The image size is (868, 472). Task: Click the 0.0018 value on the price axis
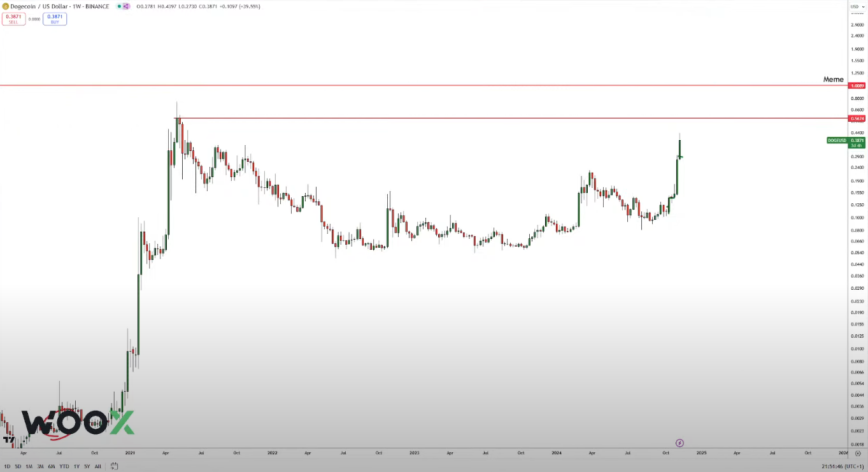tap(857, 444)
